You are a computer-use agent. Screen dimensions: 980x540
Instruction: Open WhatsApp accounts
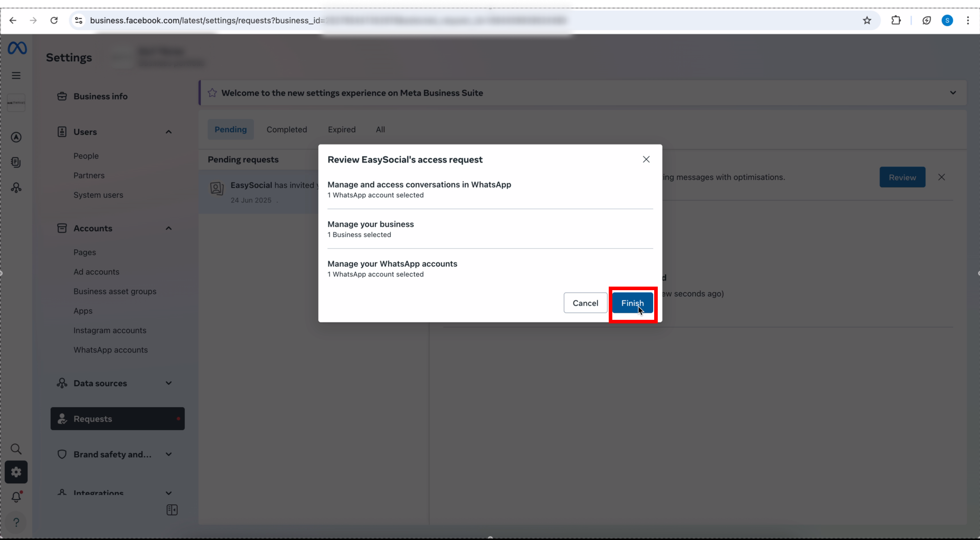[x=110, y=350]
